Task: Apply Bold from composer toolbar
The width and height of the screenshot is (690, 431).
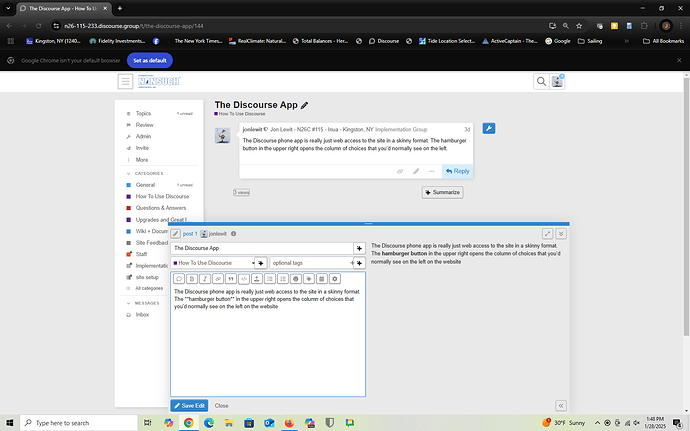Action: point(192,279)
